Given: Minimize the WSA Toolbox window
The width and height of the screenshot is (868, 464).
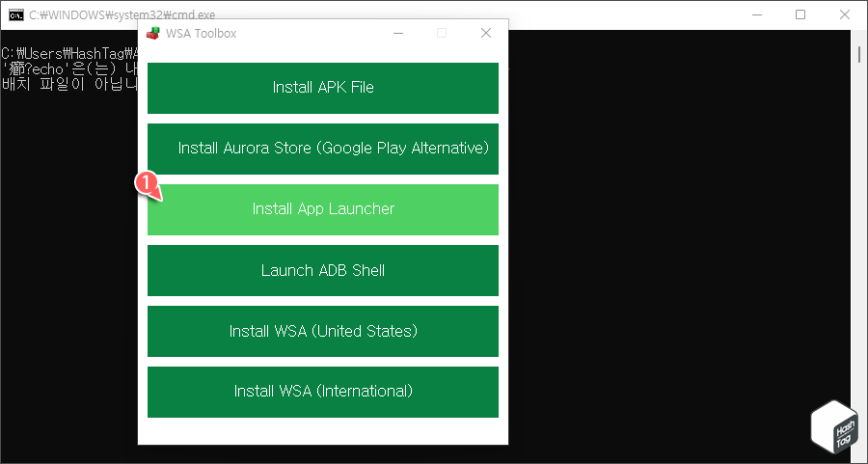Looking at the screenshot, I should [398, 33].
